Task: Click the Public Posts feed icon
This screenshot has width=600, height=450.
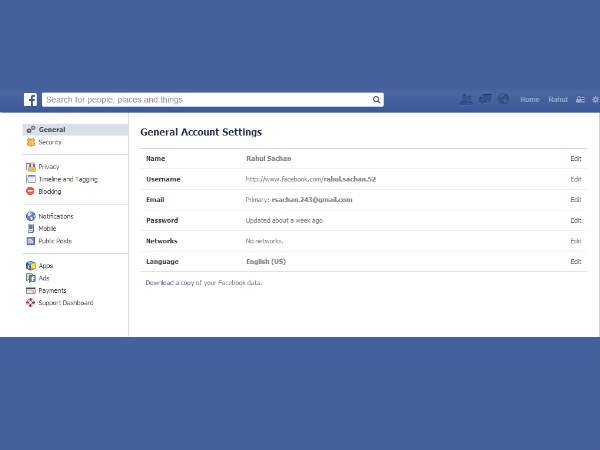Action: click(x=31, y=241)
